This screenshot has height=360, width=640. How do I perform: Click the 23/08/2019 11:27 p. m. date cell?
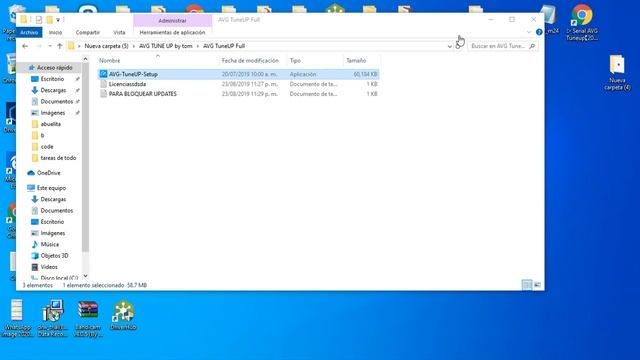[x=249, y=84]
